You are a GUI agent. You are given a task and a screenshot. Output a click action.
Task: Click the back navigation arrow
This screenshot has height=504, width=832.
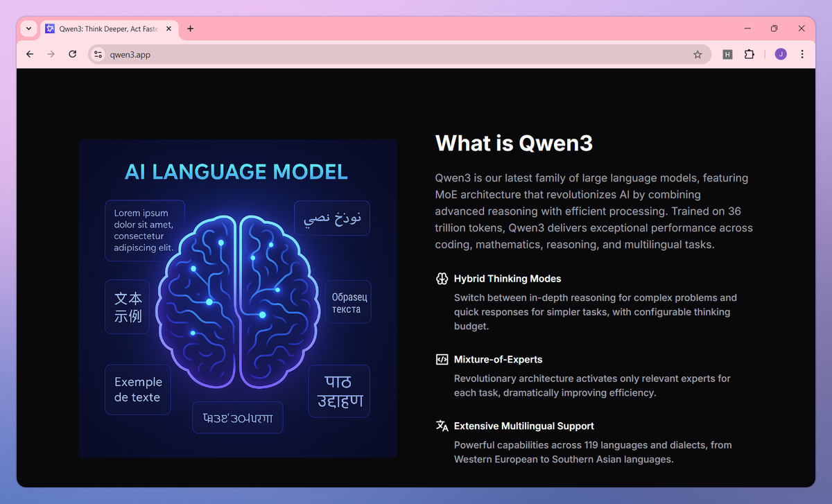(29, 54)
